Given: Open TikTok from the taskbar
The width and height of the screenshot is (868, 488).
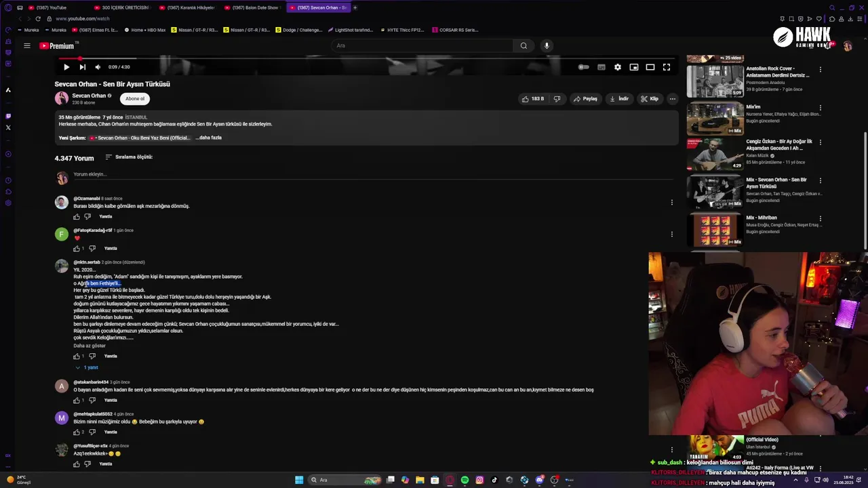Looking at the screenshot, I should 494,480.
